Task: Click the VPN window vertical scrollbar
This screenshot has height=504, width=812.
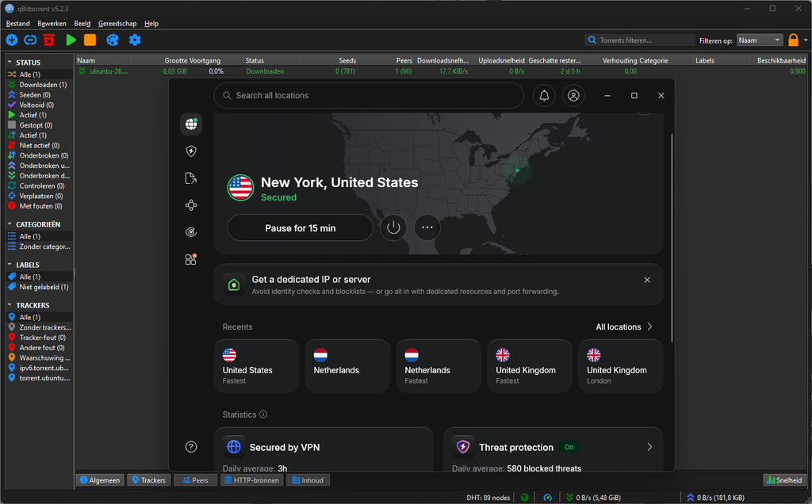Action: 672,238
